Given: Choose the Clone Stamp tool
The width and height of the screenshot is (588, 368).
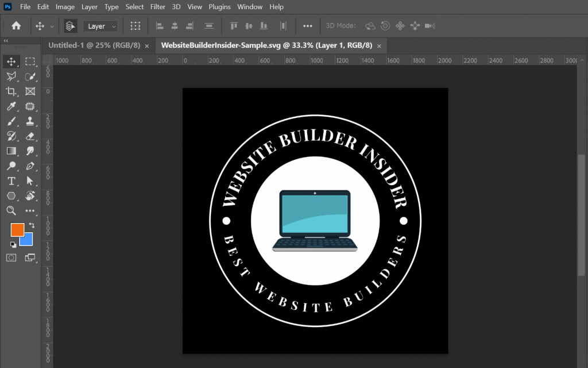Looking at the screenshot, I should pos(30,121).
